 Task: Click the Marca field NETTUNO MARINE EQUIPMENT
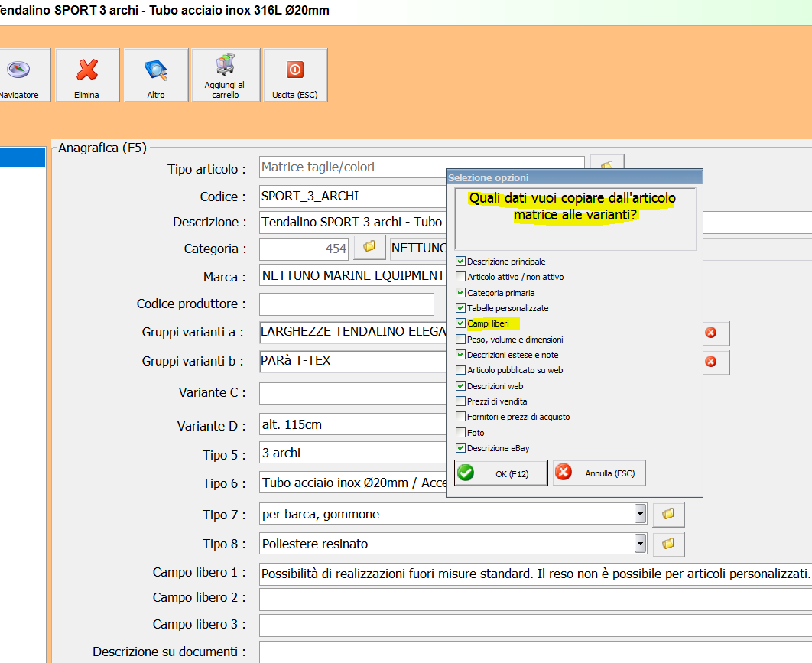pyautogui.click(x=352, y=275)
